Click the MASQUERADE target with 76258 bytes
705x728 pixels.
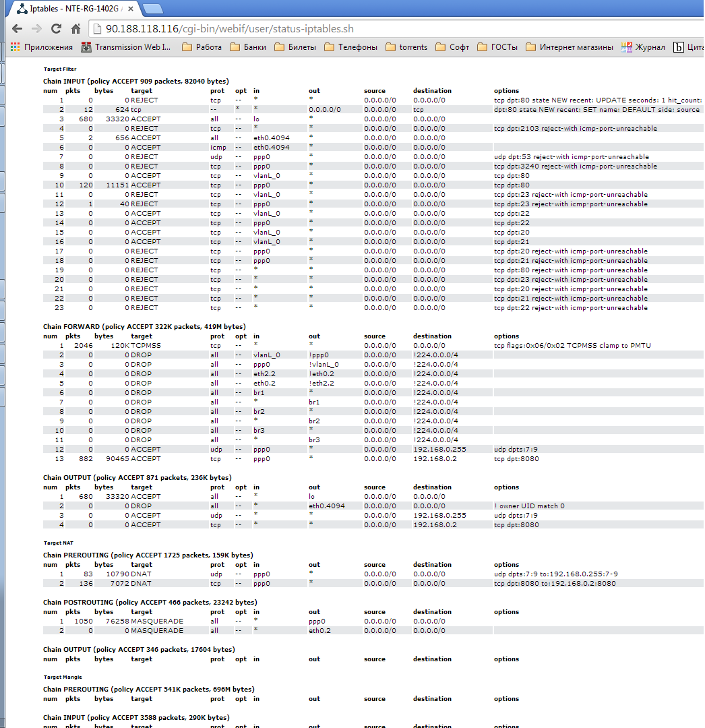coord(157,621)
